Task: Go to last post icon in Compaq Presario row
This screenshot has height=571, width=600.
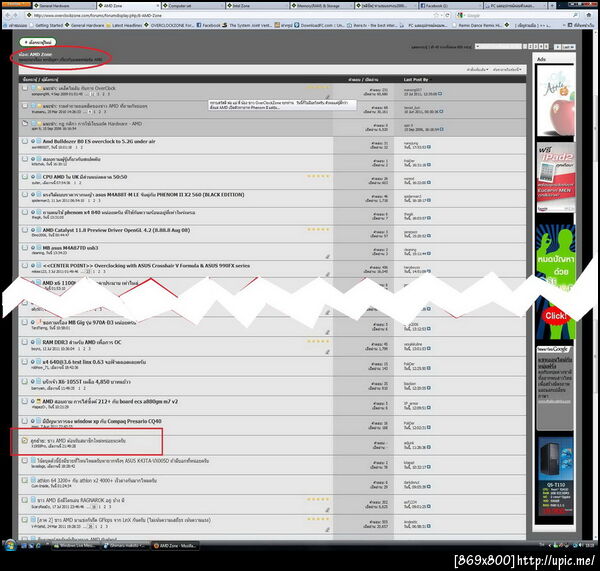Action: (429, 427)
